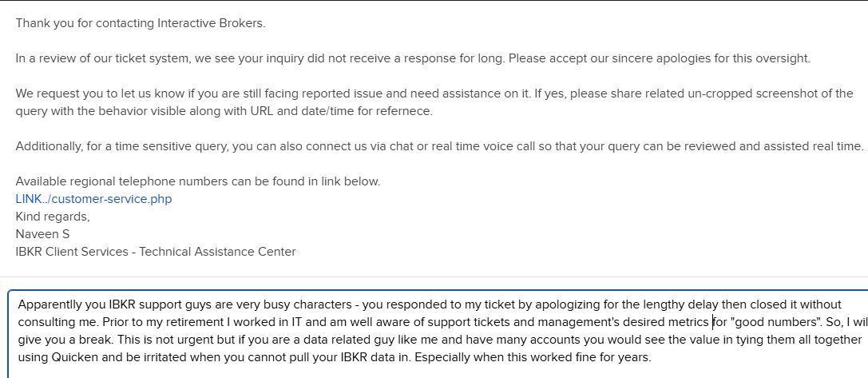
Task: Click the misspelled word "refernece"
Action: click(404, 111)
